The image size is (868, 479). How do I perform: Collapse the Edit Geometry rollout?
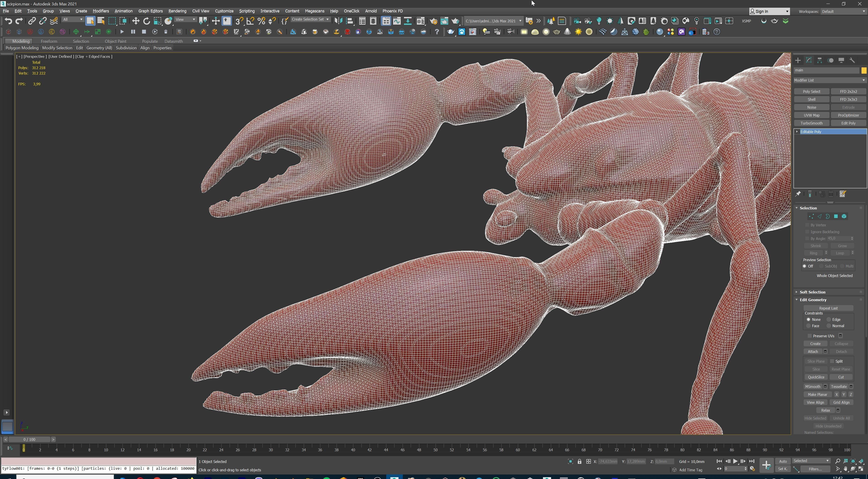point(813,300)
